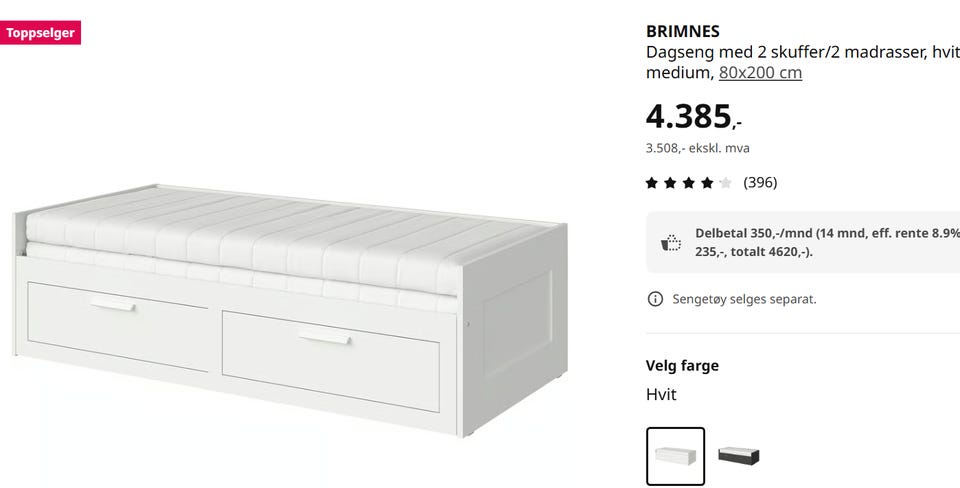Click the 4.385,- price text
Image resolution: width=960 pixels, height=488 pixels.
(694, 116)
